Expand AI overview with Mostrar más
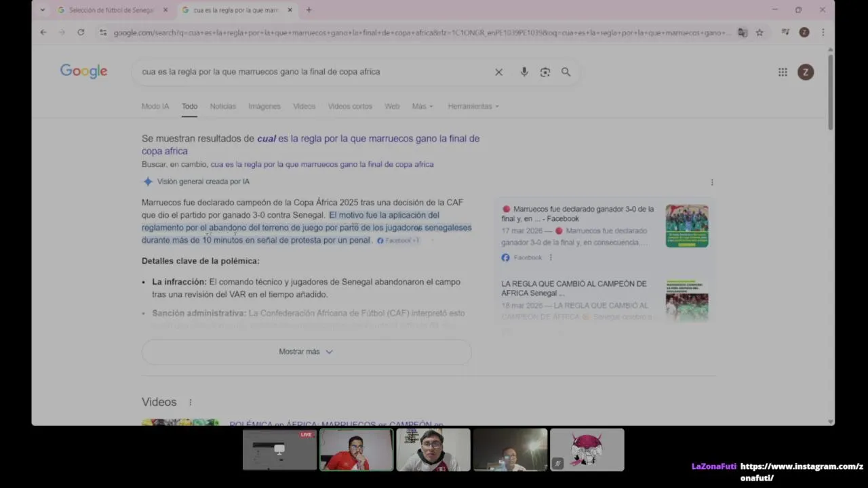 point(307,352)
